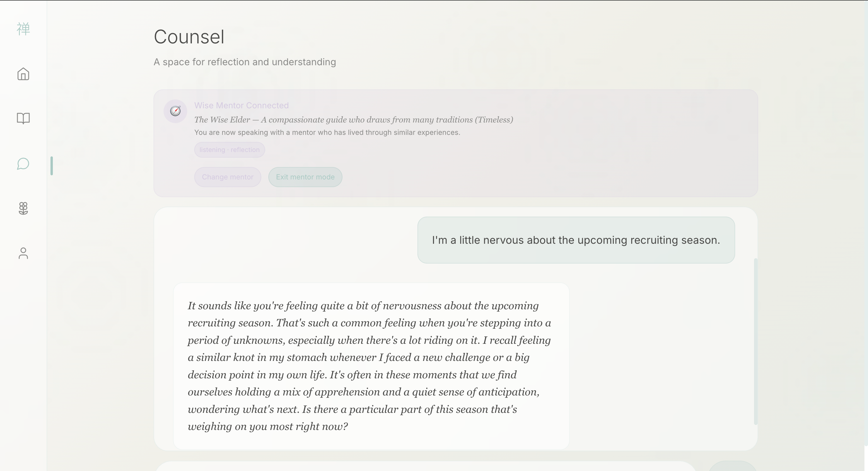Image resolution: width=868 pixels, height=471 pixels.
Task: Click the active tab indicator bar in sidebar
Action: coord(52,166)
